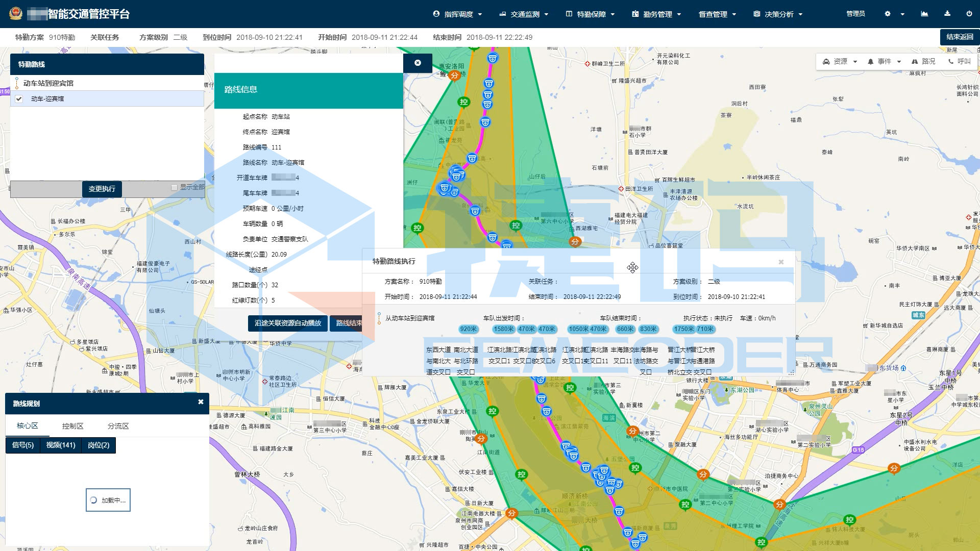Switch to the 控制区 tab
Viewport: 980px width, 551px height.
point(72,426)
